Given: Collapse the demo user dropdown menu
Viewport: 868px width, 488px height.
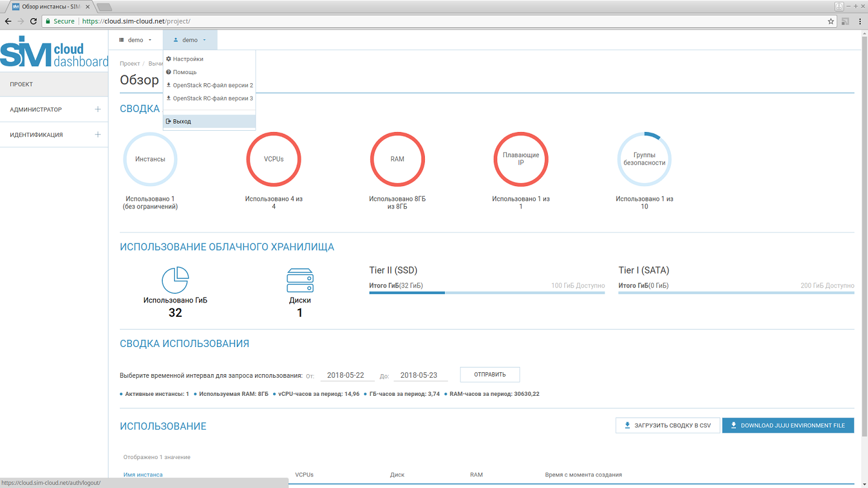Looking at the screenshot, I should (190, 40).
